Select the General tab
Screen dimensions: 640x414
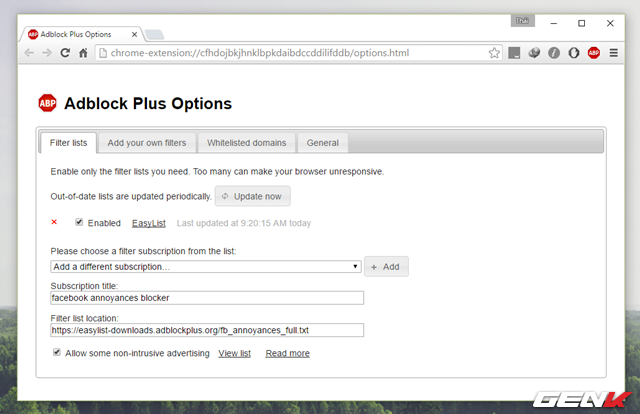(x=322, y=143)
